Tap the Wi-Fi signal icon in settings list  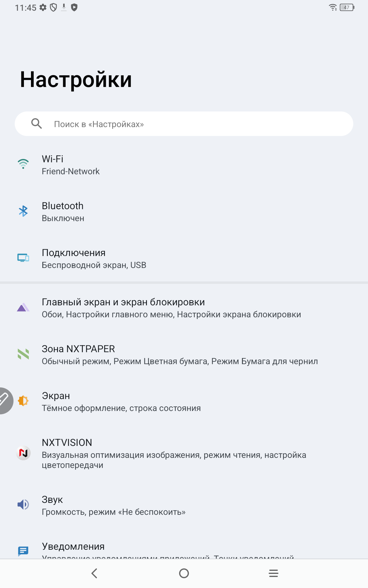(23, 164)
